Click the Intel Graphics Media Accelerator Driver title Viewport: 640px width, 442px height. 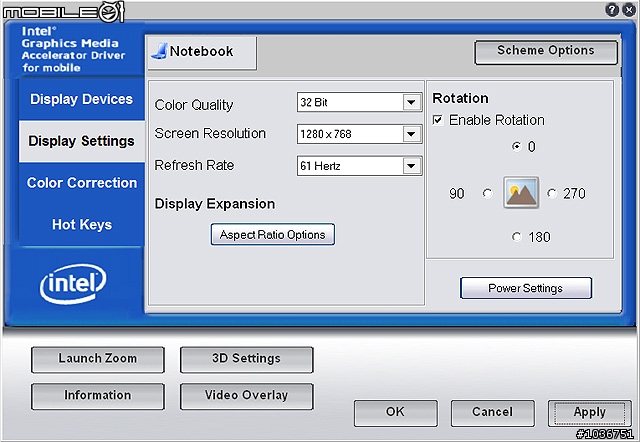(x=73, y=49)
